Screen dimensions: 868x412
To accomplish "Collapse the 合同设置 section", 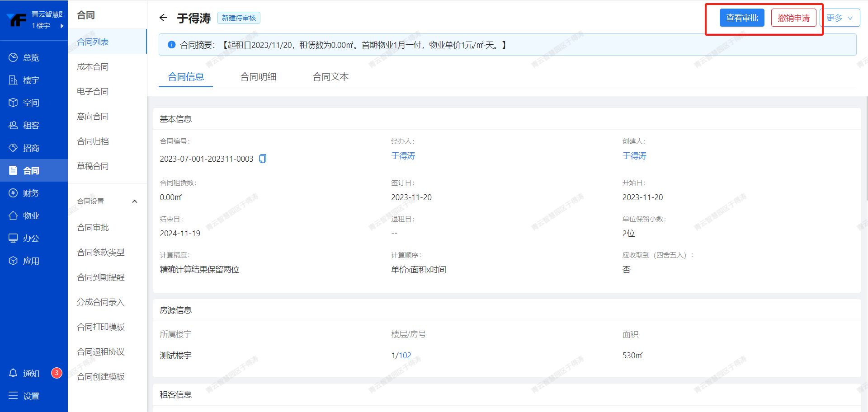I will (134, 201).
